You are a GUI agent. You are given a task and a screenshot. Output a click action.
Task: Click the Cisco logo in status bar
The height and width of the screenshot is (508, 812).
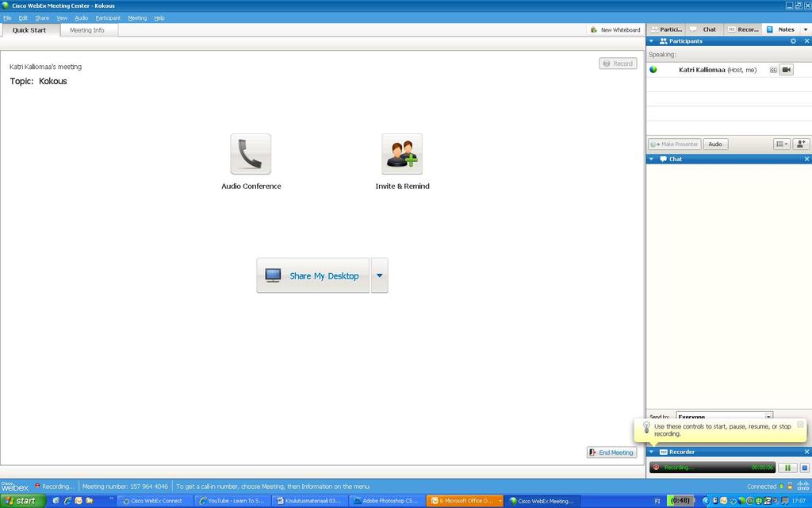tap(803, 487)
